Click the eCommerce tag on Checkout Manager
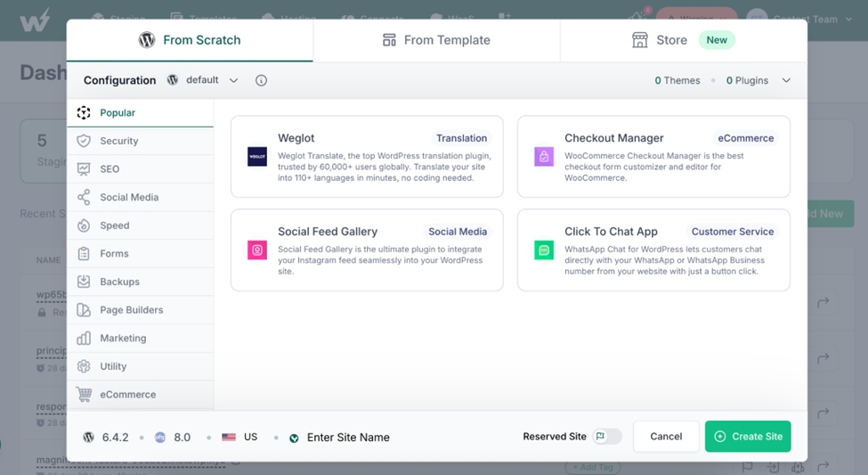The height and width of the screenshot is (475, 868). (746, 138)
